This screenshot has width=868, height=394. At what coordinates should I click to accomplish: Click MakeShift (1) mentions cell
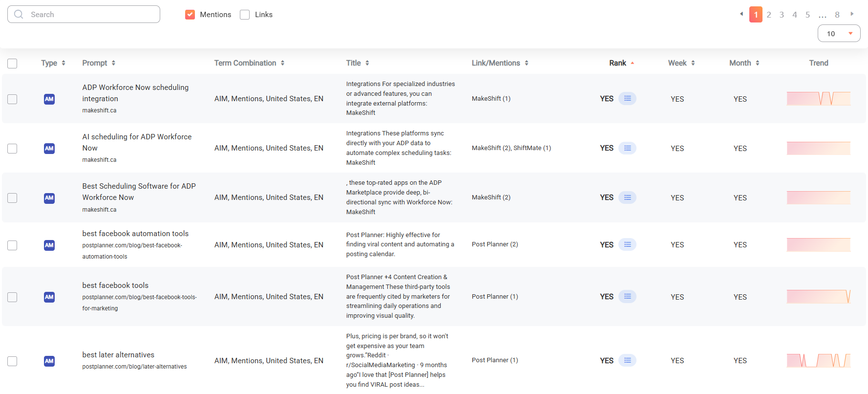(491, 99)
